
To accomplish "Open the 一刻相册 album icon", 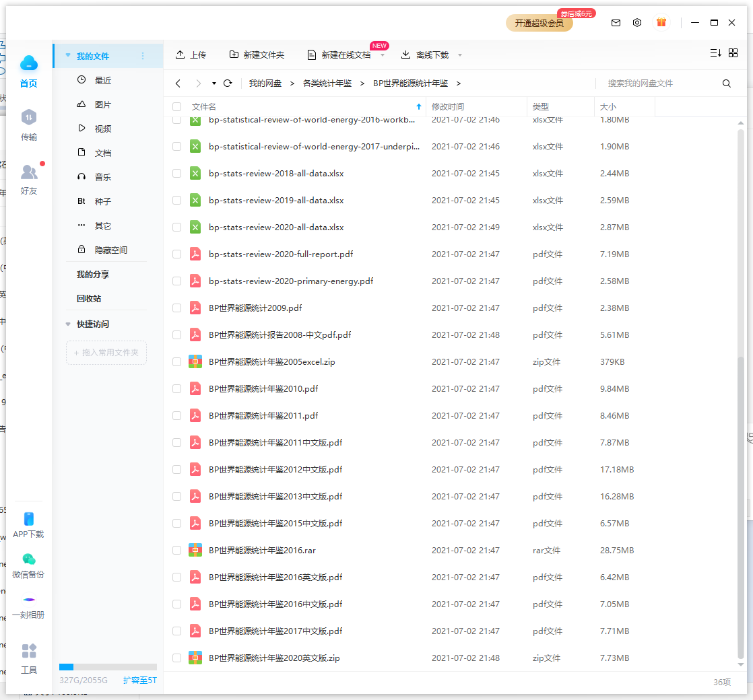I will [29, 599].
